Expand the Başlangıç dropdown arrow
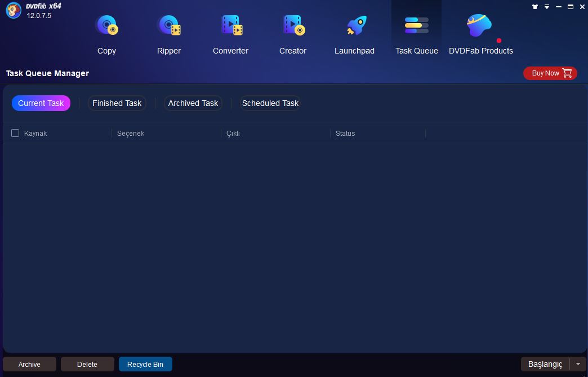Viewport: 588px width, 377px height. point(578,364)
